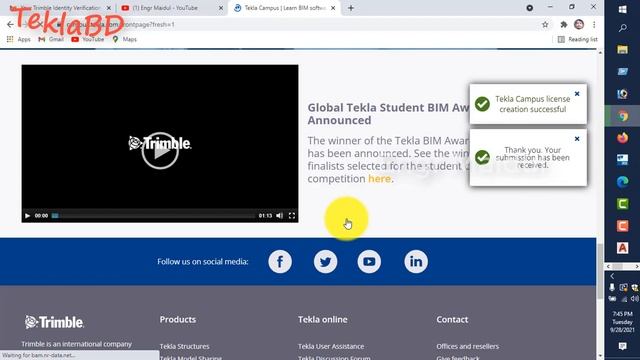The image size is (640, 360).
Task: Click the Chrome media control circle icon
Action: (x=529, y=8)
